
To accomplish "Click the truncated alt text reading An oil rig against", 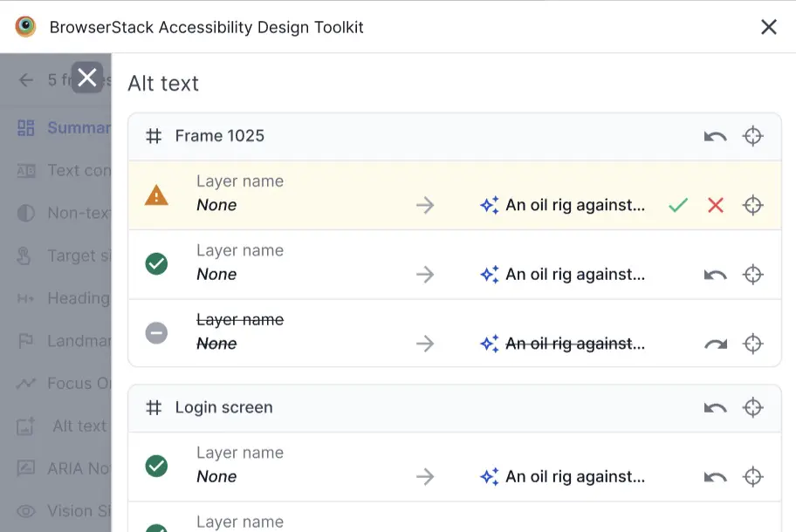I will coord(576,205).
